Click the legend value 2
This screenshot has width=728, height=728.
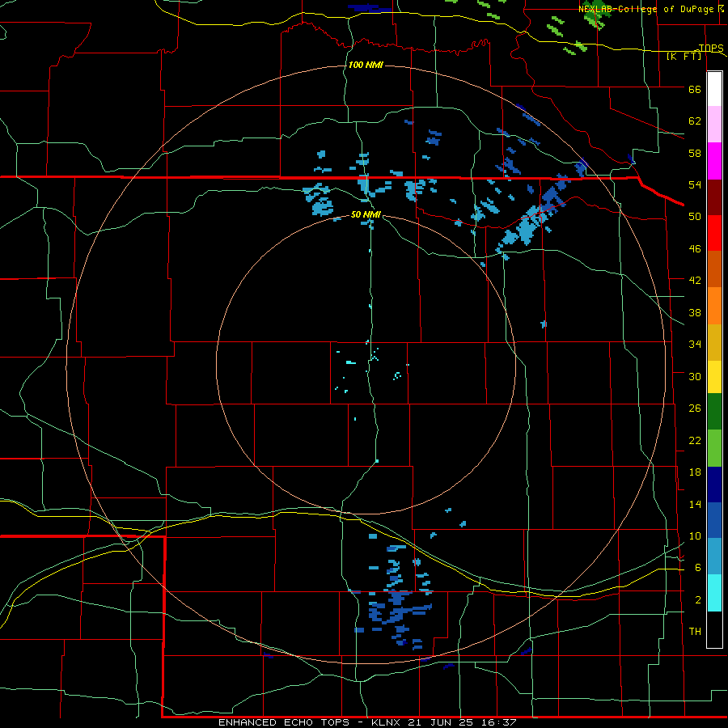click(x=697, y=600)
